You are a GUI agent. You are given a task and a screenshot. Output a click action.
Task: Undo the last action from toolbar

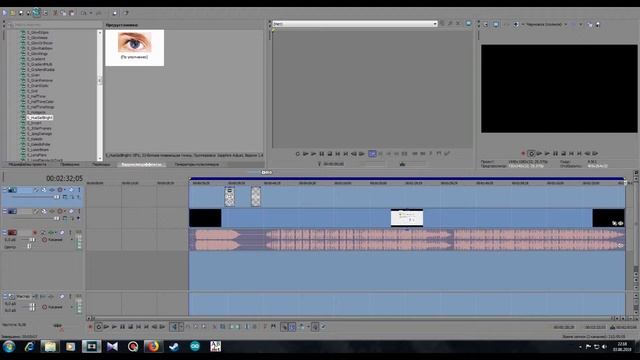tap(84, 13)
